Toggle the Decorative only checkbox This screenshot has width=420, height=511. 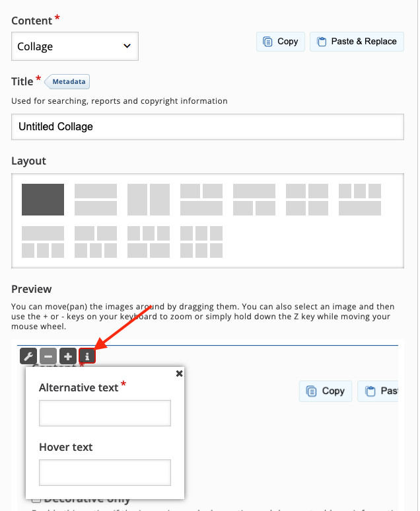pos(37,500)
